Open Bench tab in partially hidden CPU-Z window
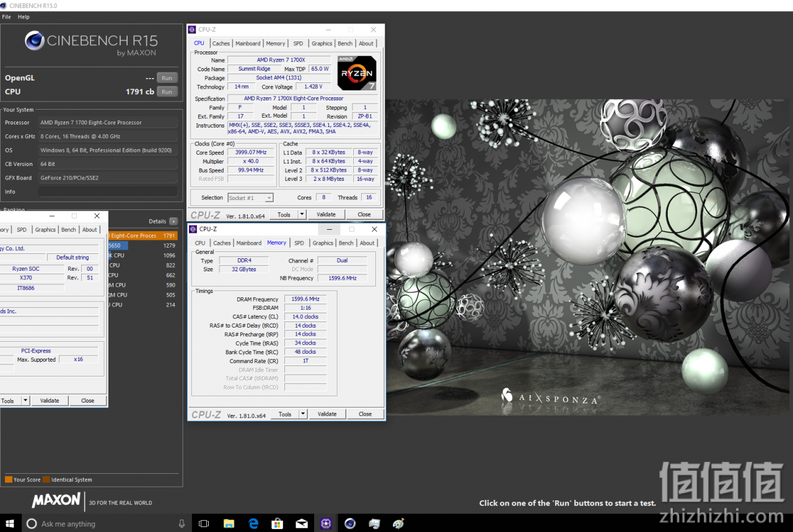Image resolution: width=793 pixels, height=532 pixels. [69, 229]
